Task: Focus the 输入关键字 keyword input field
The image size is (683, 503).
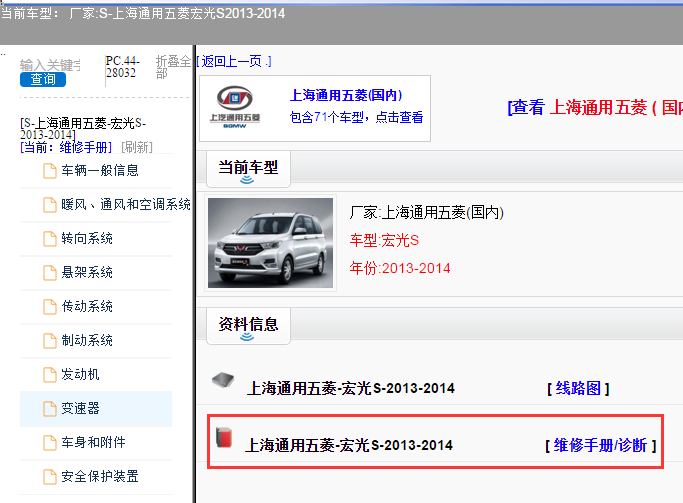Action: click(x=50, y=65)
